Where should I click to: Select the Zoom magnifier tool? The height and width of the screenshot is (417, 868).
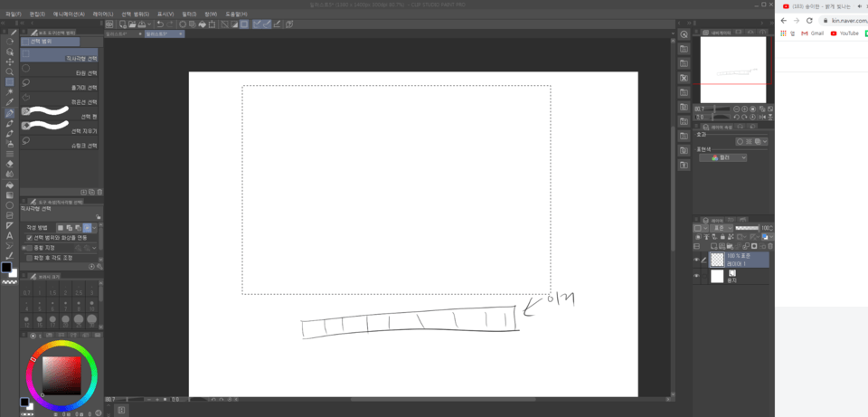point(9,71)
